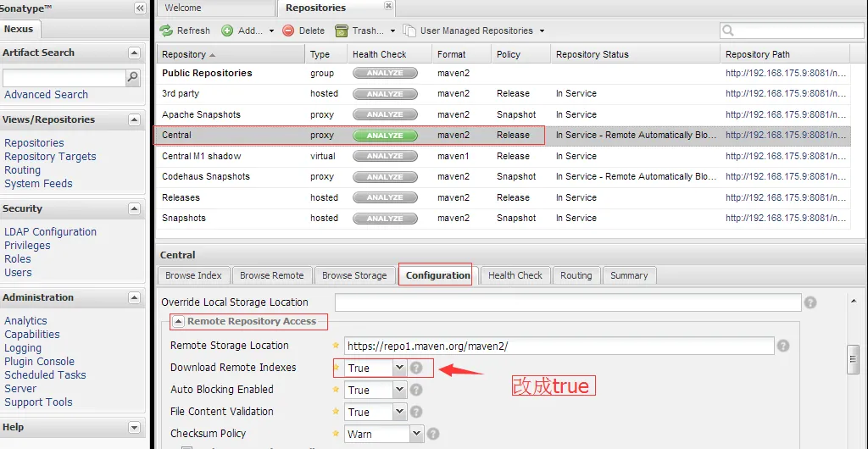Collapse the Administration panel
Image resolution: width=868 pixels, height=449 pixels.
coord(134,298)
